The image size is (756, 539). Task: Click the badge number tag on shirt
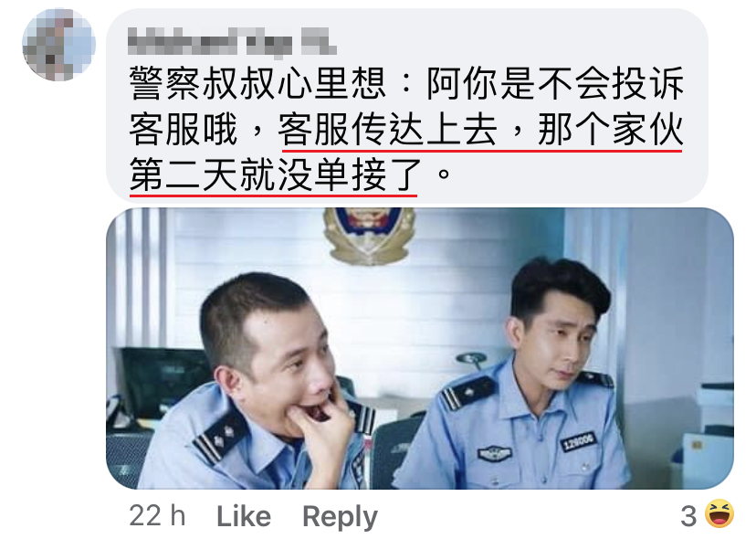tap(579, 441)
